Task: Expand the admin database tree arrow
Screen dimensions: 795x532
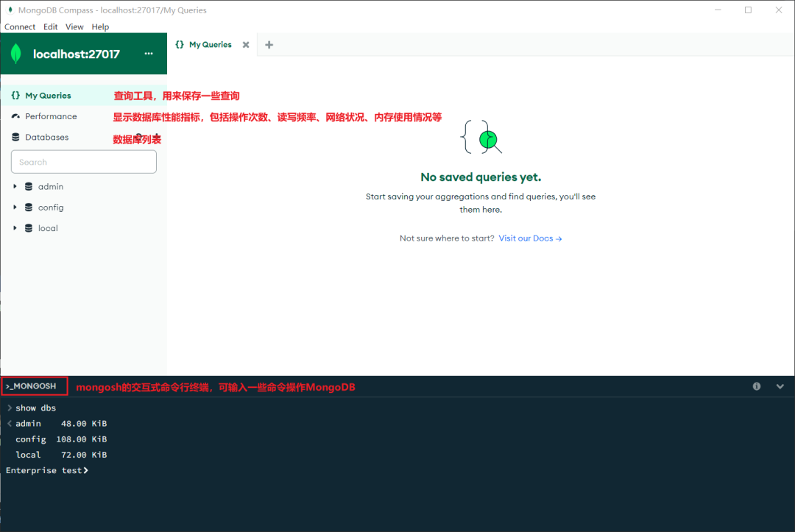Action: 15,186
